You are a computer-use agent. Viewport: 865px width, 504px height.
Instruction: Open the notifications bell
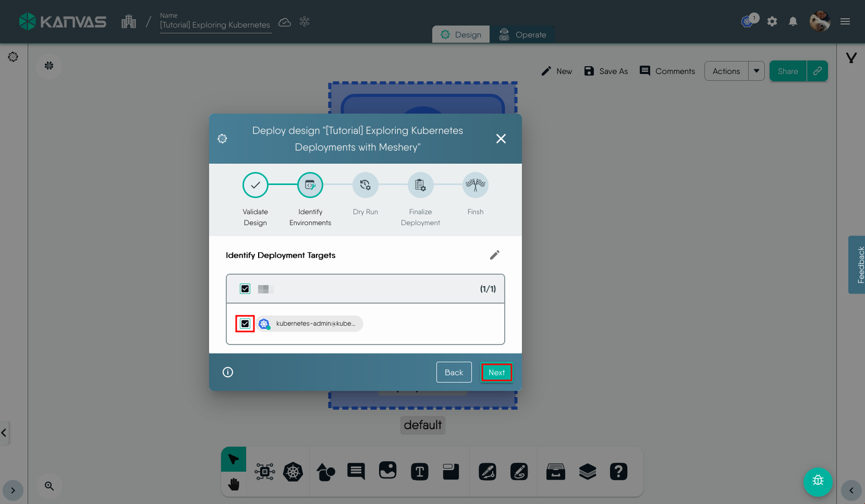click(x=793, y=21)
